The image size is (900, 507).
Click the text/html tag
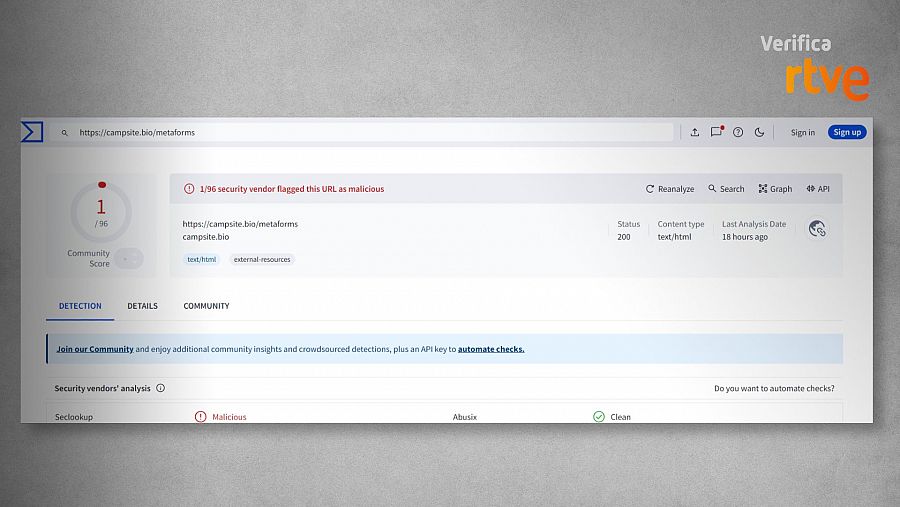point(201,260)
